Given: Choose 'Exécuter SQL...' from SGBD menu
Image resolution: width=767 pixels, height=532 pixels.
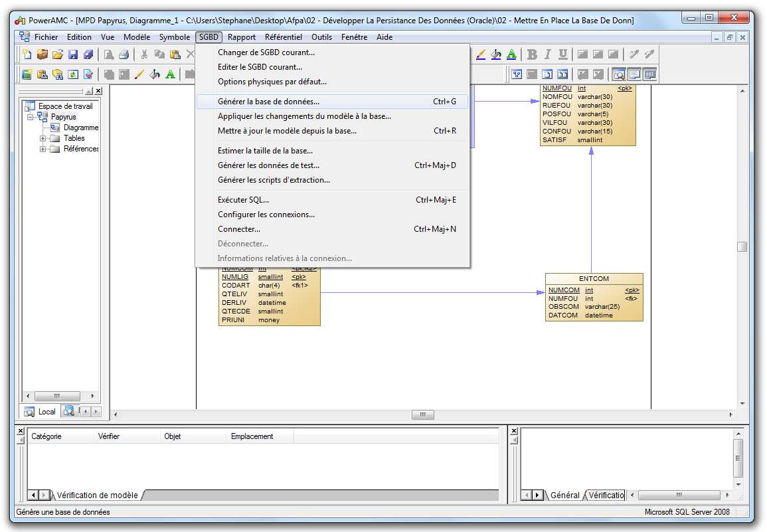Looking at the screenshot, I should coord(243,200).
